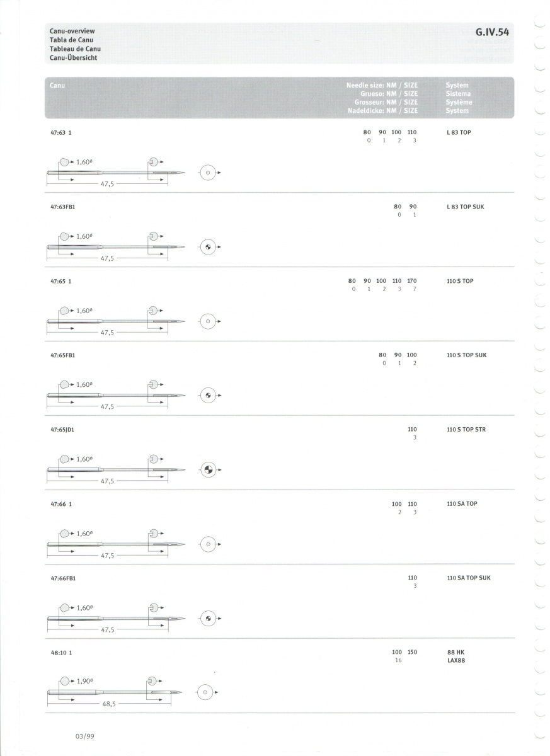This screenshot has width=550, height=756.
Task: Click the point symbol in 47:65 1 row
Action: coord(208,321)
